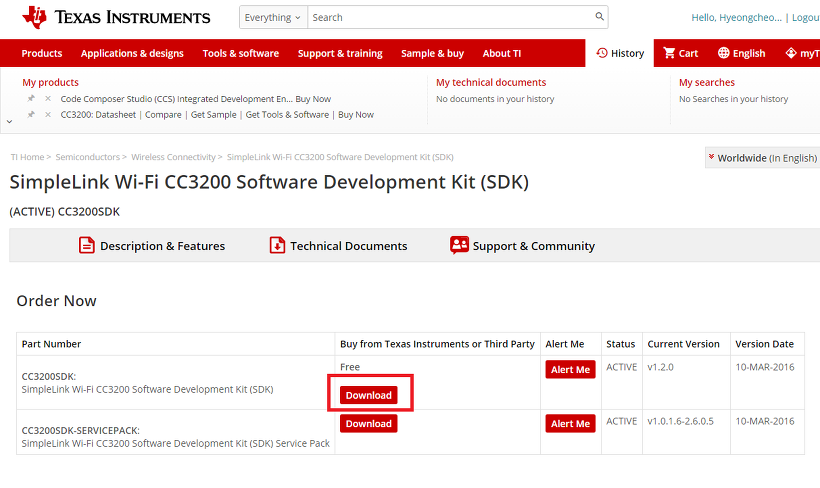Switch to Description & Features tab

(163, 246)
